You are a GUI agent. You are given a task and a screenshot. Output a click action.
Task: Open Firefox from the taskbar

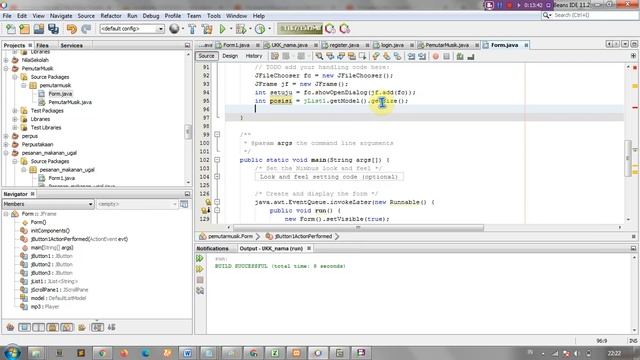point(124,353)
